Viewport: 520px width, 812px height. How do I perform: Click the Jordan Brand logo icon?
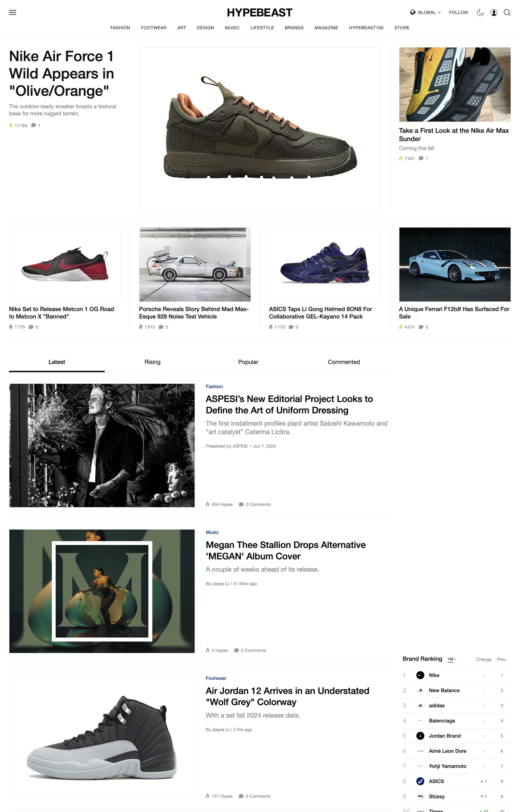tap(420, 736)
